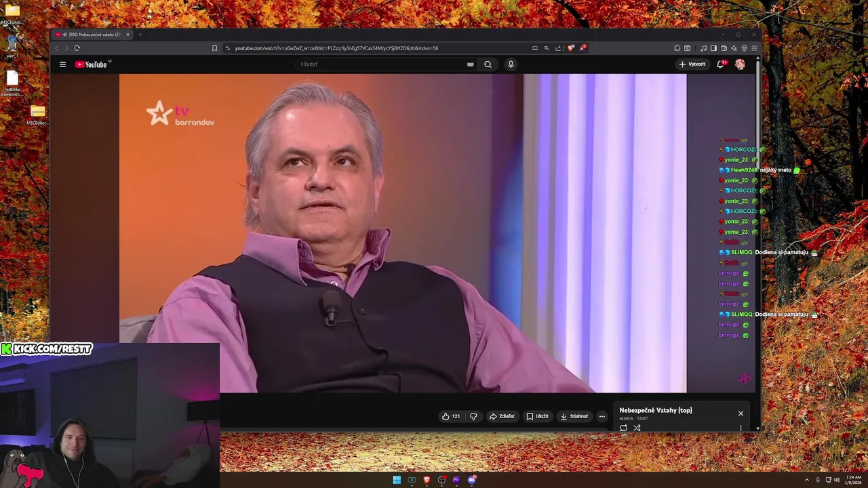Image resolution: width=868 pixels, height=488 pixels.
Task: Toggle playlist loop
Action: point(623,428)
